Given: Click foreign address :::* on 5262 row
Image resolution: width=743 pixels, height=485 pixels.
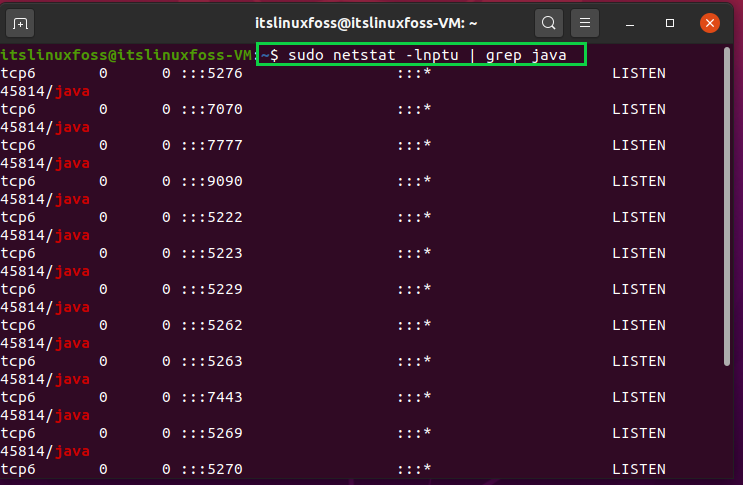Looking at the screenshot, I should click(x=414, y=325).
